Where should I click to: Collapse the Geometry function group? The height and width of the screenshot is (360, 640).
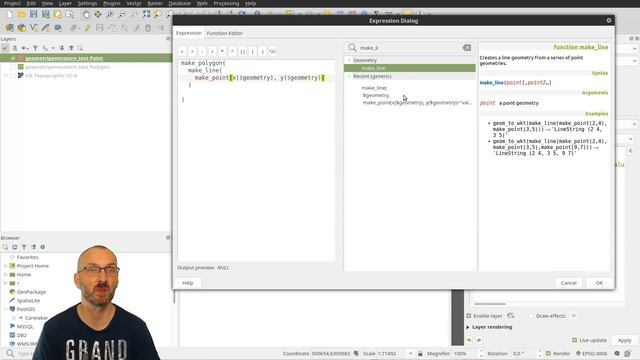pyautogui.click(x=349, y=60)
